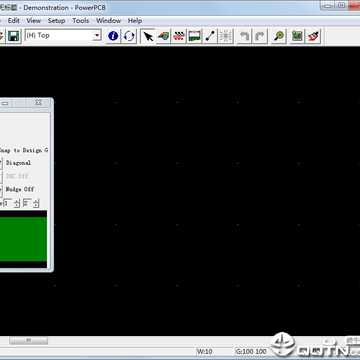Open the View menu
This screenshot has width=360, height=360.
pos(34,21)
